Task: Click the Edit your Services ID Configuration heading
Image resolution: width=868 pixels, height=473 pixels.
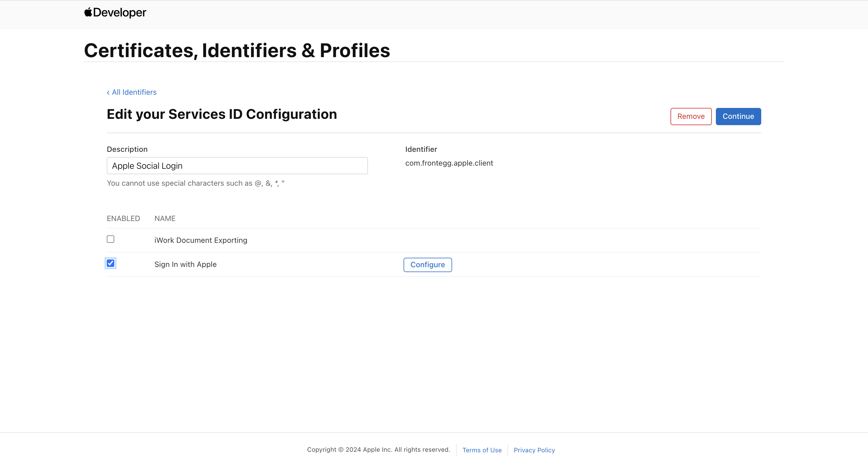Action: tap(222, 114)
